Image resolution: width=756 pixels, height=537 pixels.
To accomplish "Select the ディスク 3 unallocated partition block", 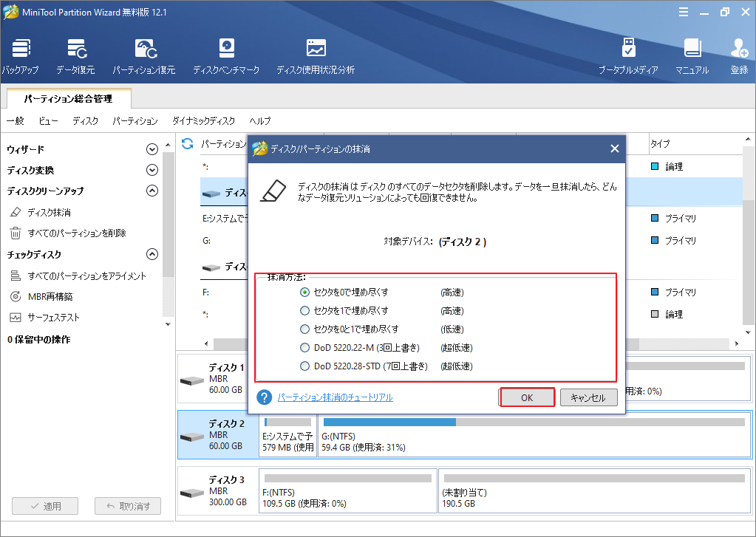I will 596,488.
